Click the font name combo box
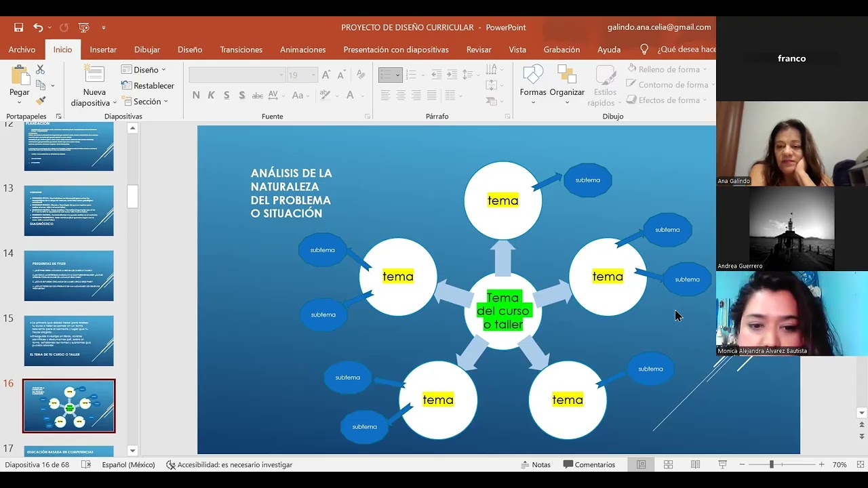 [x=237, y=75]
